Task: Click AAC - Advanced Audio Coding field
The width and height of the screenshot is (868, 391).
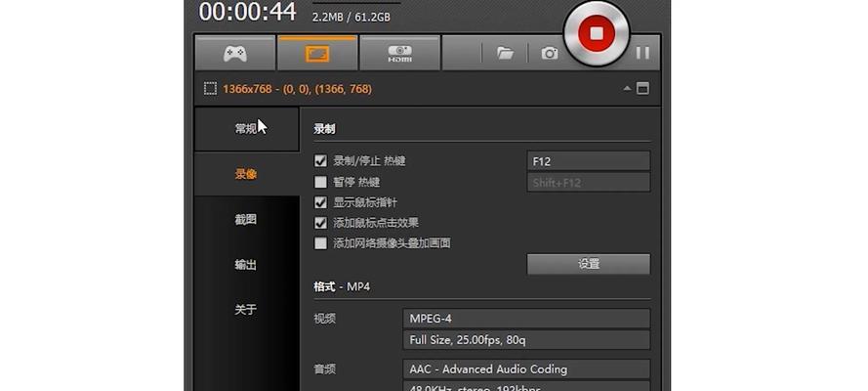Action: 526,369
